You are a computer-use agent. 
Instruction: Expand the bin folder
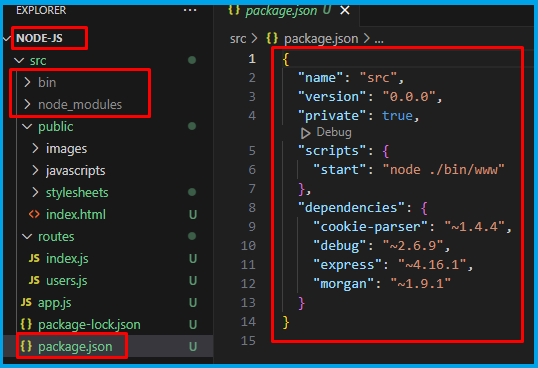point(27,82)
